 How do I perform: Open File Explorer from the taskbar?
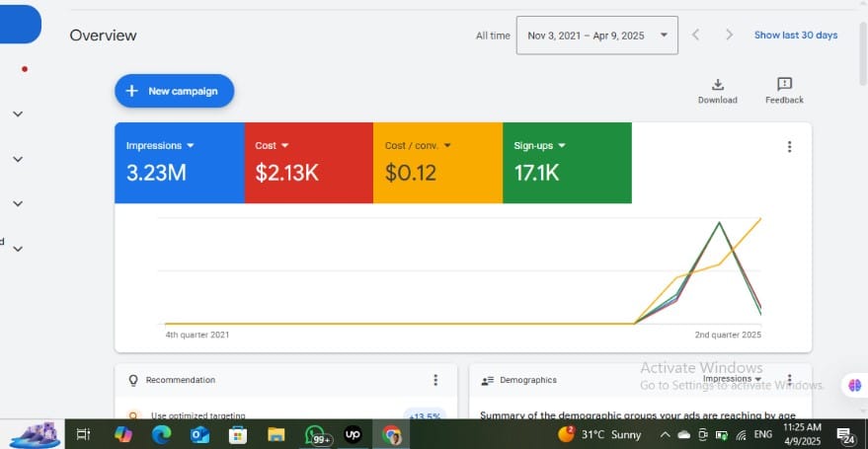tap(276, 434)
